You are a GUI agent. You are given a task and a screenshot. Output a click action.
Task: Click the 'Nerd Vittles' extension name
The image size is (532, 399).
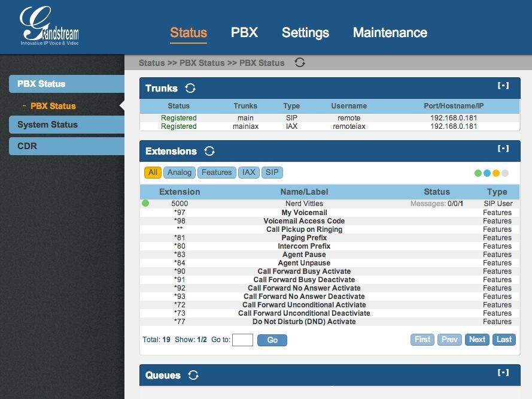[304, 204]
